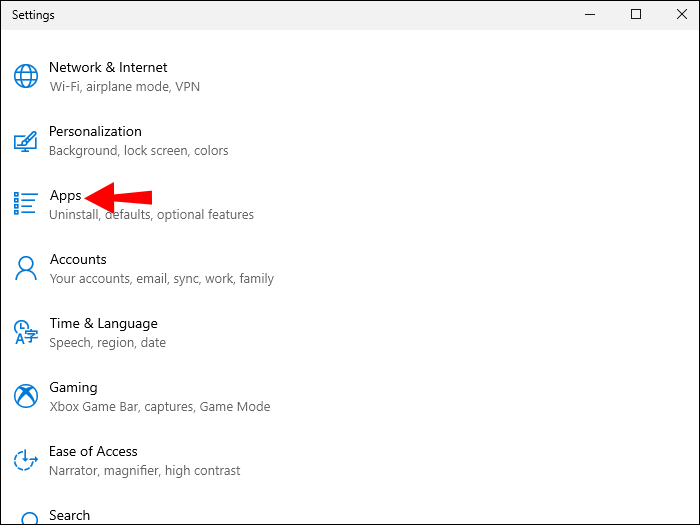Minimize the Settings window
The height and width of the screenshot is (525, 700).
pyautogui.click(x=590, y=14)
